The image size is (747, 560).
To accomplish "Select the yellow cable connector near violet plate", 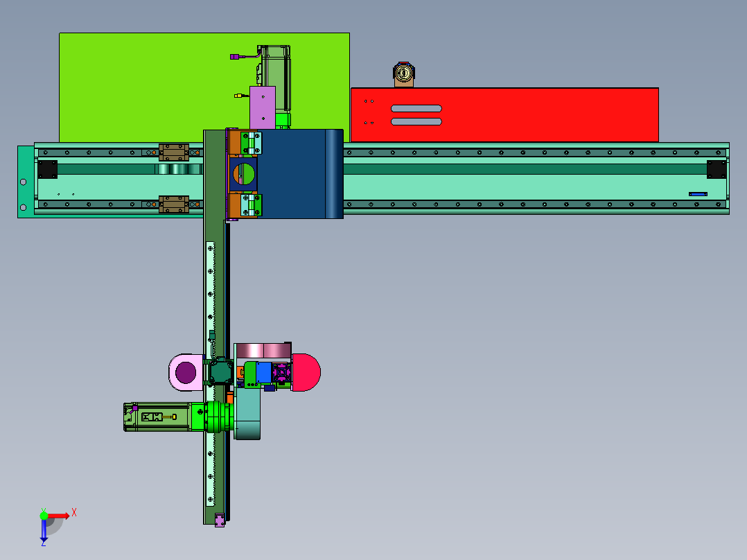I will [238, 96].
